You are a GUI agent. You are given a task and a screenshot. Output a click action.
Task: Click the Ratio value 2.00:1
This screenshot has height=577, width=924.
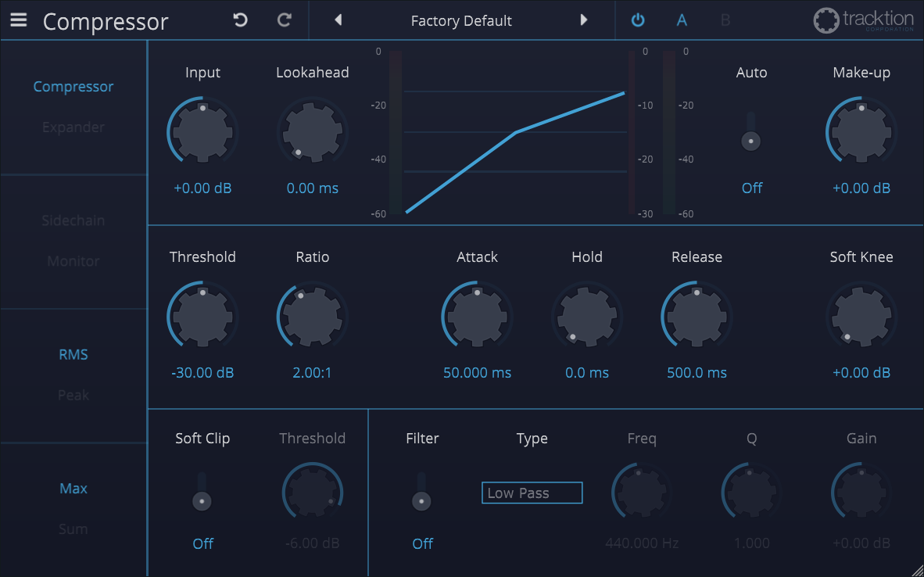[312, 373]
